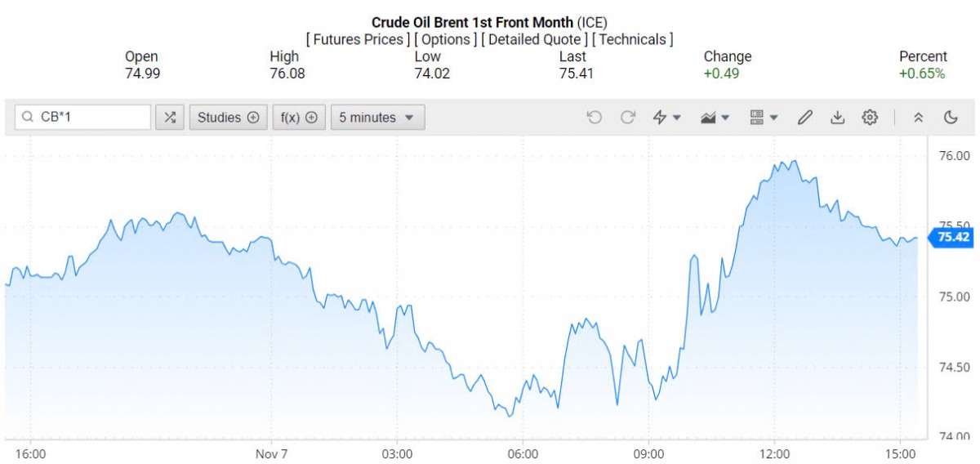The width and height of the screenshot is (980, 464).
Task: Go to the Detailed Quote link
Action: coord(534,39)
